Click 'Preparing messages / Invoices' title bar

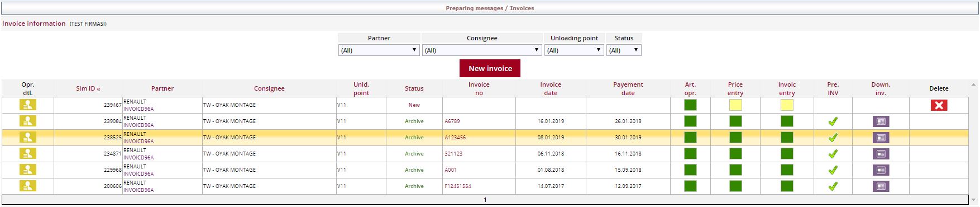click(490, 8)
